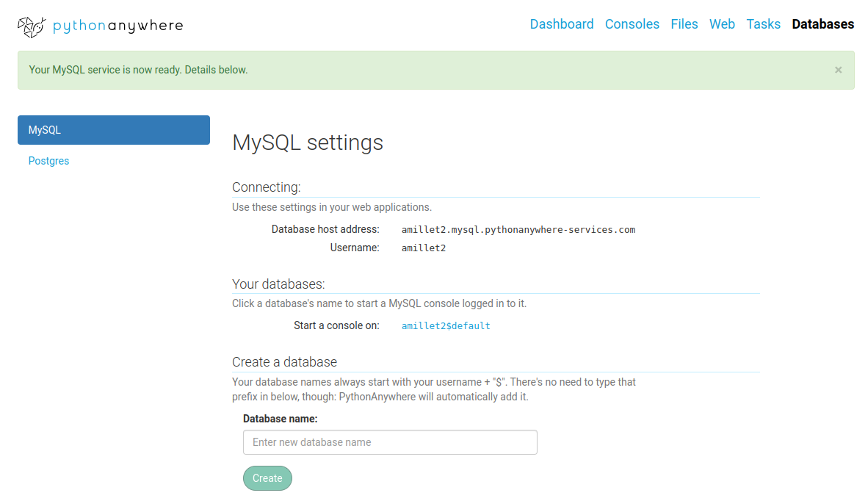This screenshot has width=868, height=501.
Task: Click the amillet2 username value
Action: tap(423, 248)
